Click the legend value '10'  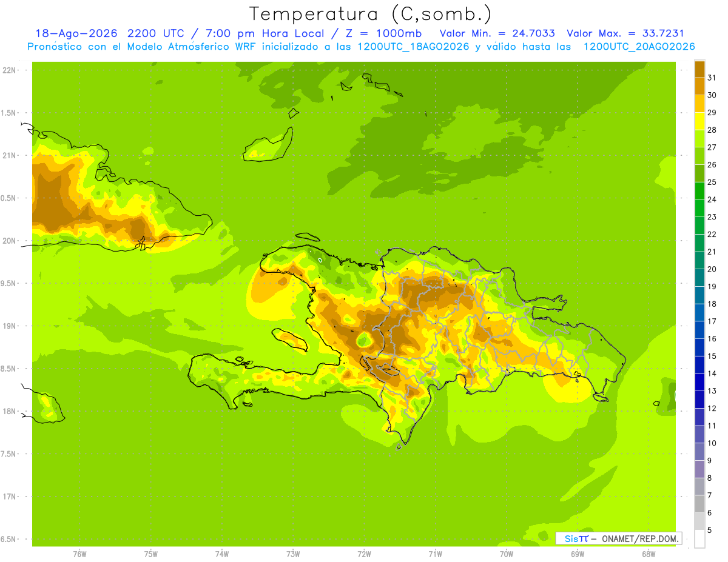point(712,443)
